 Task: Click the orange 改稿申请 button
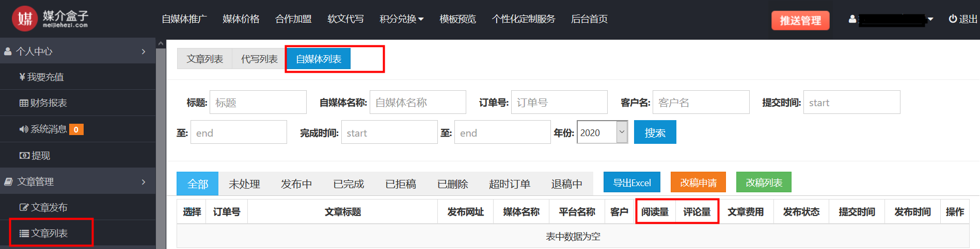point(698,182)
